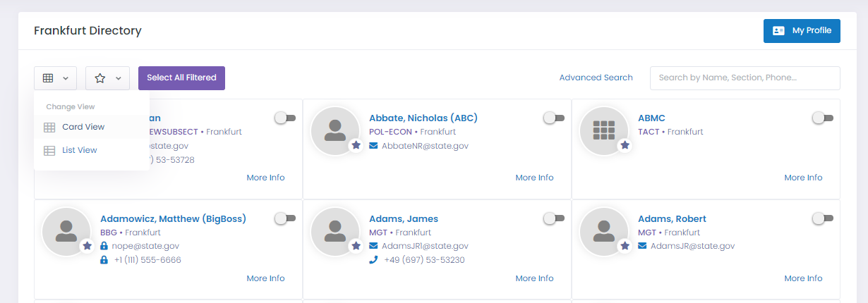Toggle selection switch for Abbate, Nicholas
Image resolution: width=868 pixels, height=303 pixels.
(x=554, y=118)
